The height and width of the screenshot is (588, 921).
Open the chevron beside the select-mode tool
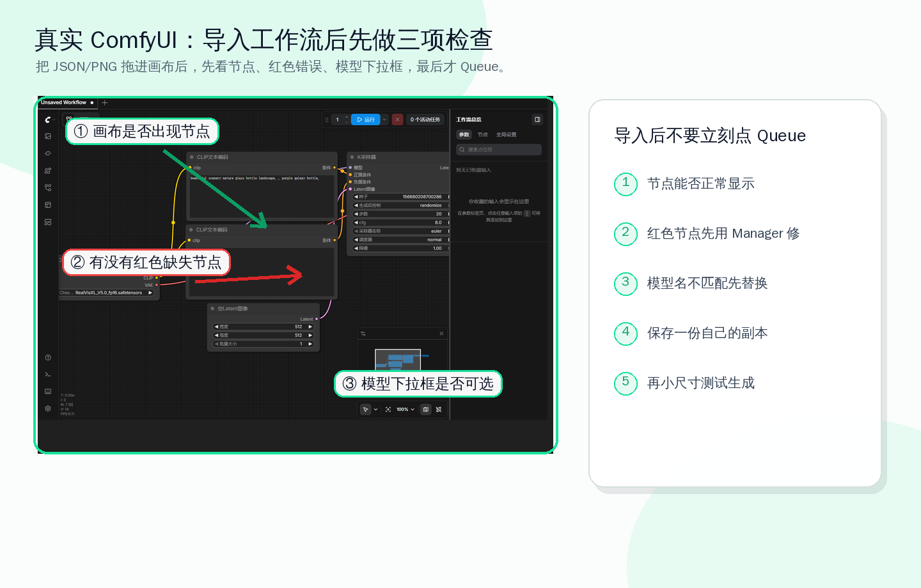pyautogui.click(x=375, y=409)
